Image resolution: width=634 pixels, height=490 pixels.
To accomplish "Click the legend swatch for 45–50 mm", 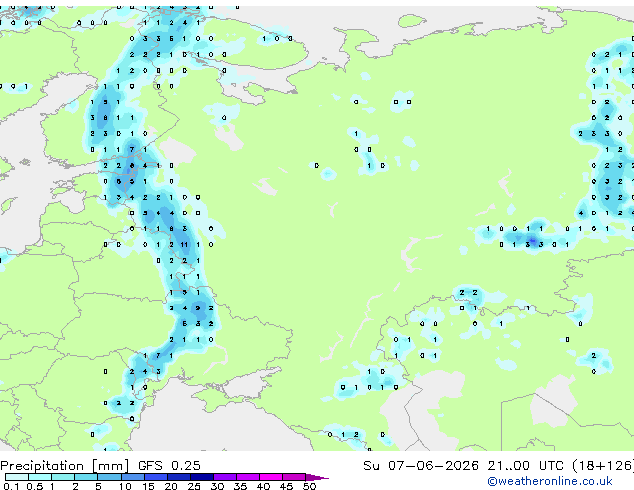I will click(x=294, y=477).
